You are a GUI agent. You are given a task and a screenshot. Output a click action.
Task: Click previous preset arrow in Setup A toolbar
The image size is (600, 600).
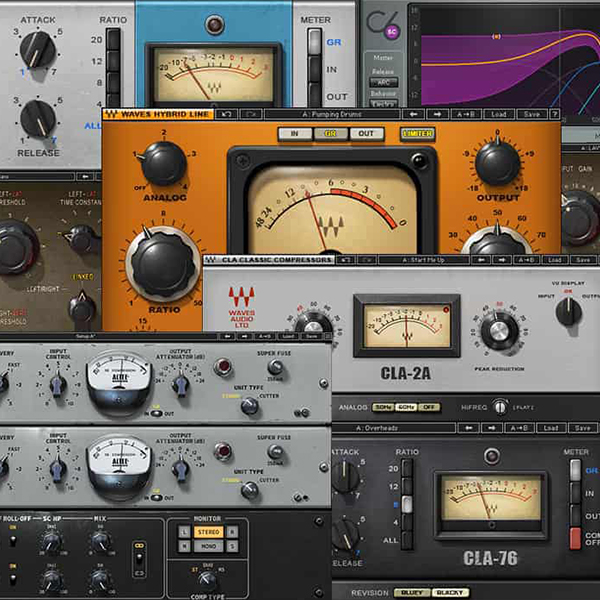tap(227, 336)
